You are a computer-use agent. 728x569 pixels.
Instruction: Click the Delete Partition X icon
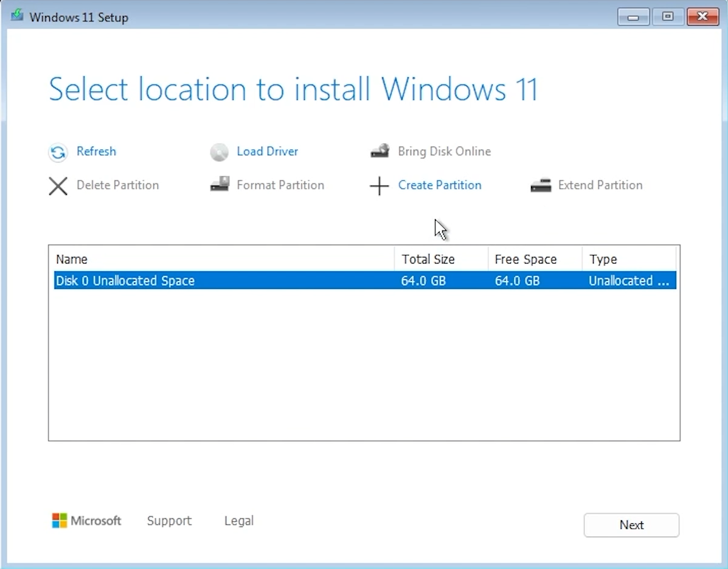58,186
